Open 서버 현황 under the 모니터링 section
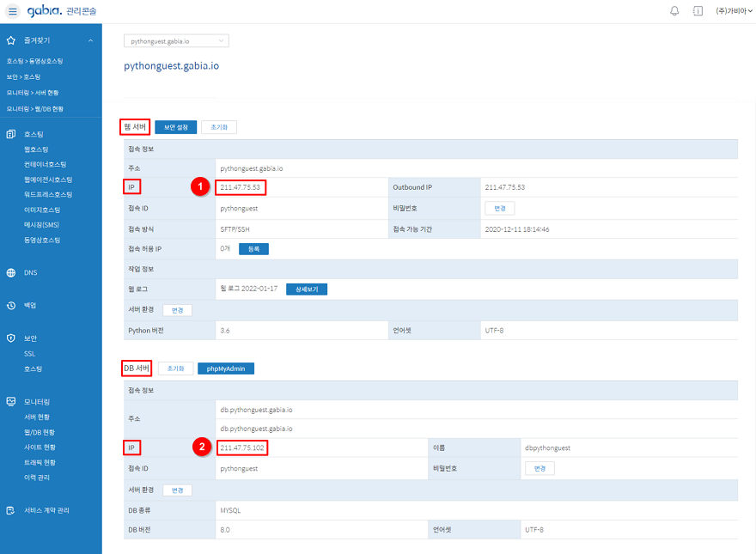The image size is (756, 554). click(x=37, y=417)
